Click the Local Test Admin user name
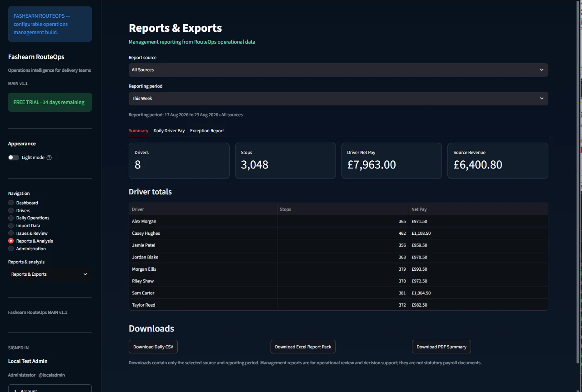Screen dimensions: 582x392 point(28,361)
